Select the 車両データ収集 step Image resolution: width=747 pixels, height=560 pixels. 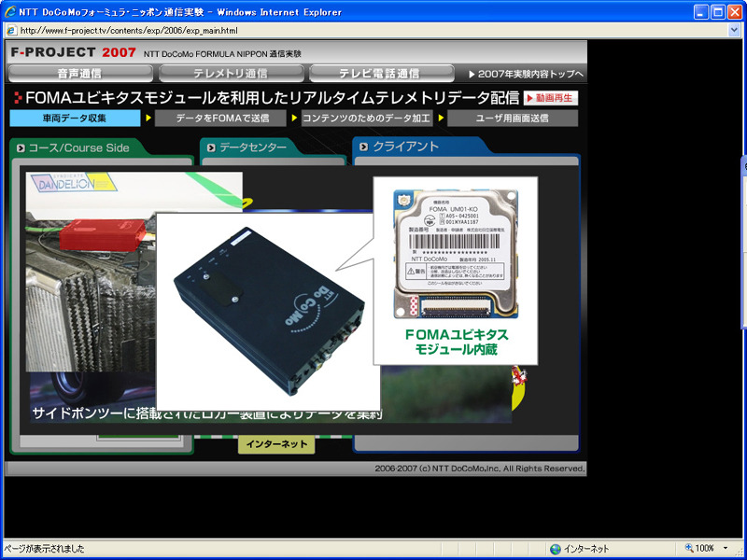(75, 119)
